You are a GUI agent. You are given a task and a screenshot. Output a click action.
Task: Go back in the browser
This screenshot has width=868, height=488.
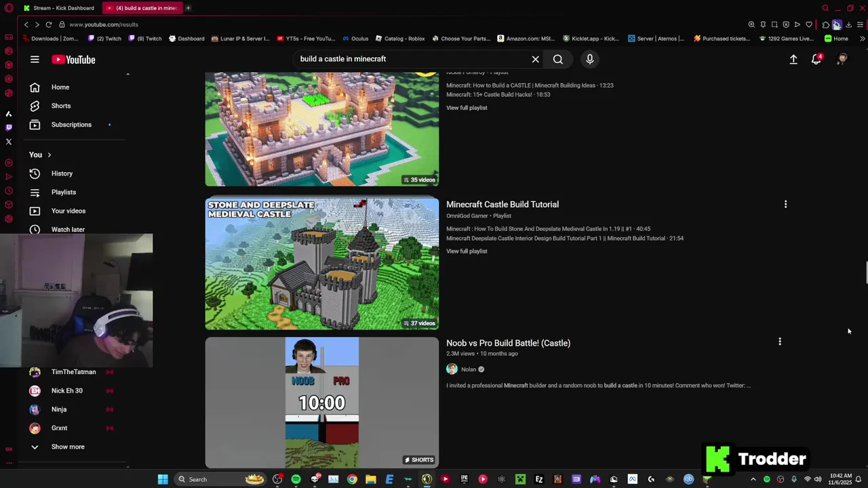click(26, 24)
